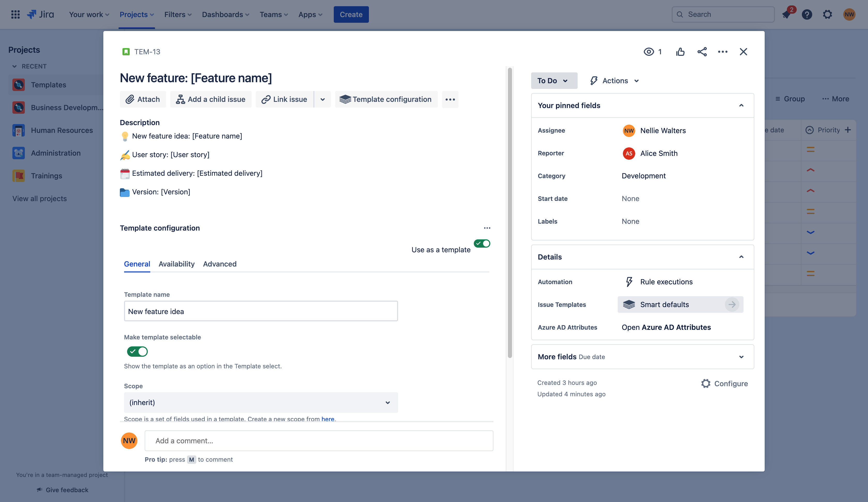Open the Template configuration section three-dot menu

pyautogui.click(x=487, y=228)
